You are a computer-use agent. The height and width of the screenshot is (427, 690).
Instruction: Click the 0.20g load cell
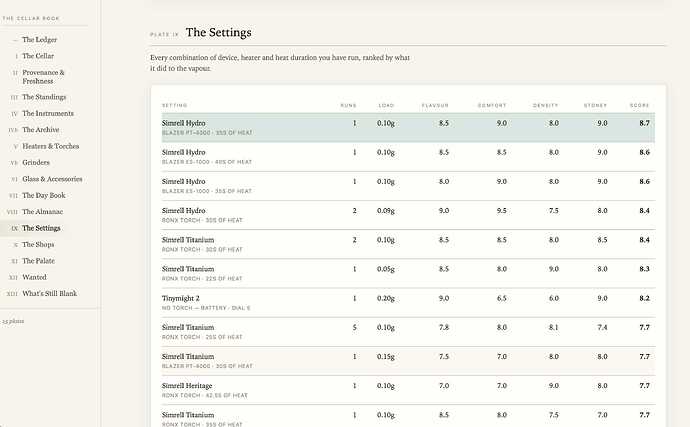click(386, 298)
